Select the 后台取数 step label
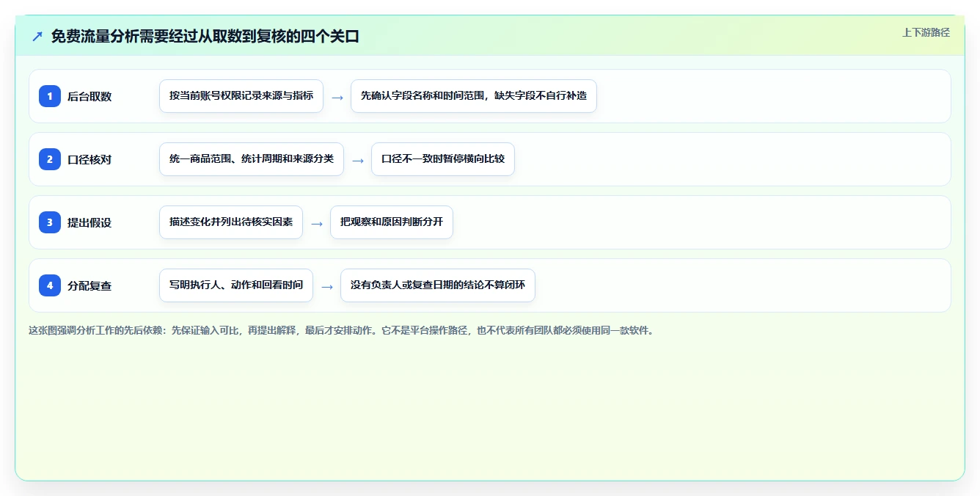 click(x=89, y=96)
